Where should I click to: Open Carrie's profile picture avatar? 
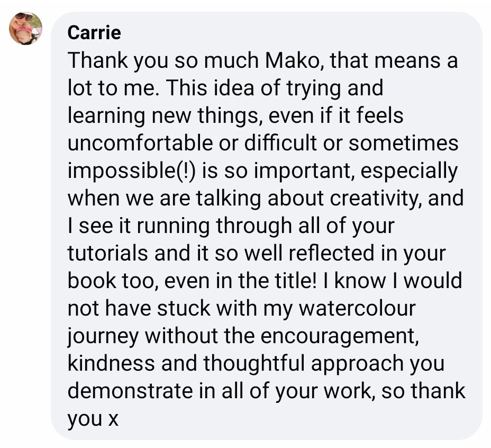[x=26, y=29]
